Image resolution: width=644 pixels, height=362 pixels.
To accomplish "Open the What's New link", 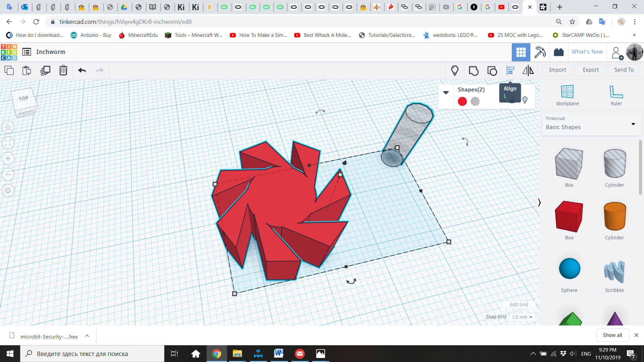I will coord(587,52).
